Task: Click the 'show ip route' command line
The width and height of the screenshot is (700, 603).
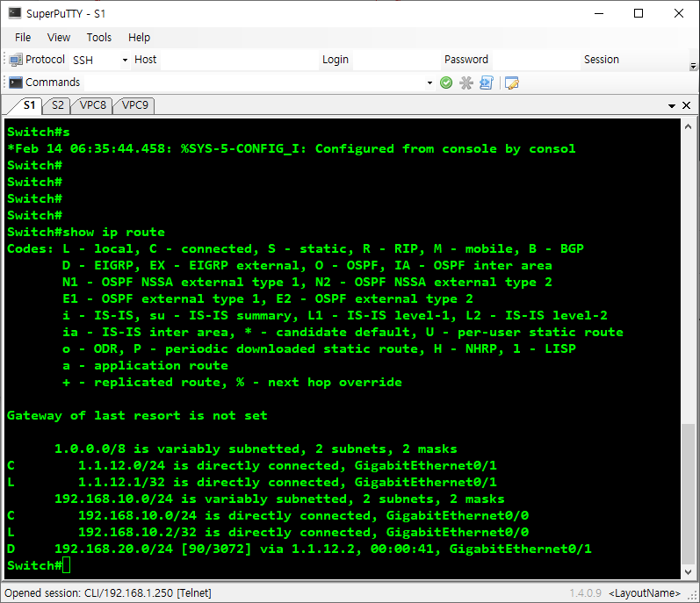Action: pyautogui.click(x=86, y=233)
